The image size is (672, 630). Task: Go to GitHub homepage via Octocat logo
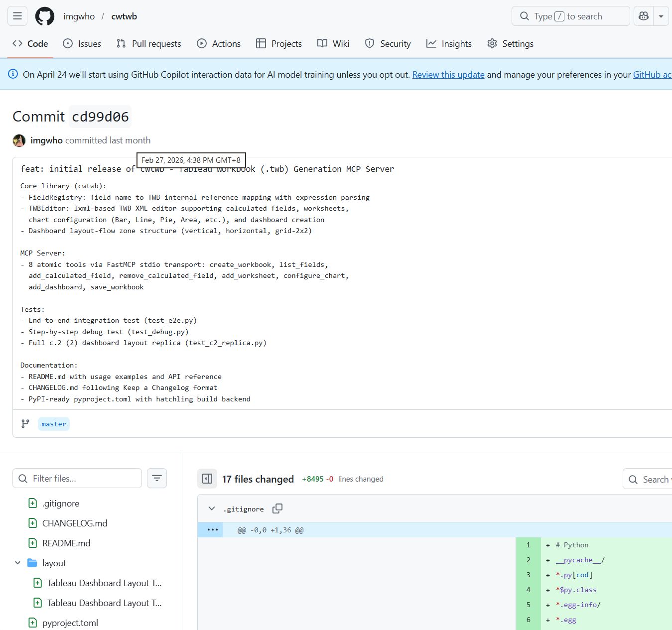(45, 16)
